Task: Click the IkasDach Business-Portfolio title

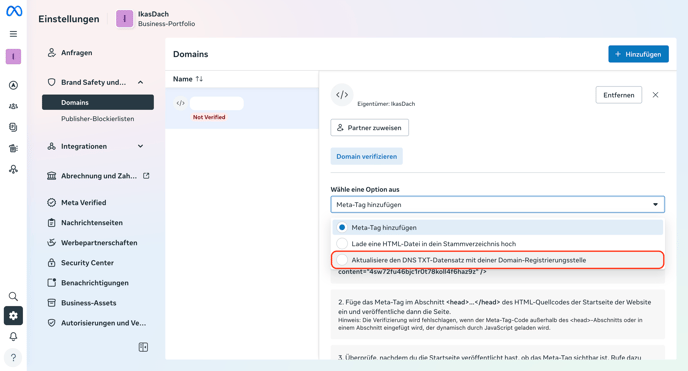Action: click(x=166, y=19)
